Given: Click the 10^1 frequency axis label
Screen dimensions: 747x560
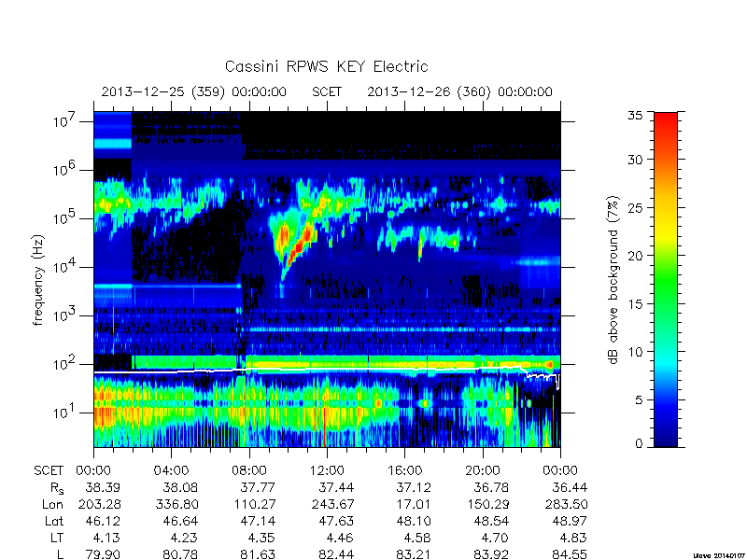Looking at the screenshot, I should tap(63, 412).
